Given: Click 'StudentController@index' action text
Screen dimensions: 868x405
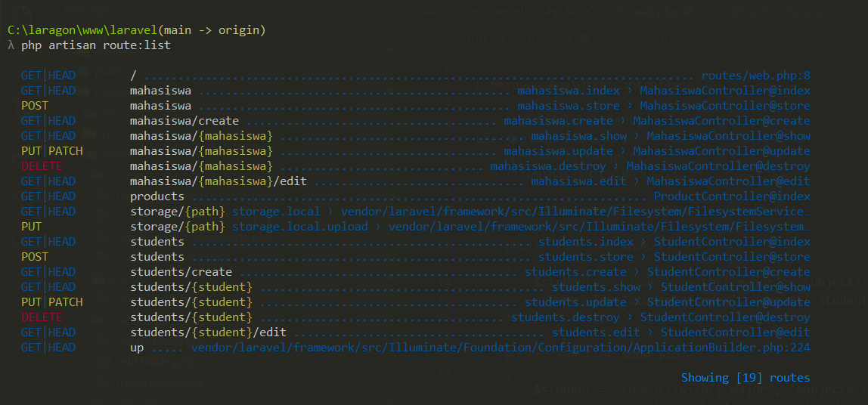Looking at the screenshot, I should tap(733, 242).
